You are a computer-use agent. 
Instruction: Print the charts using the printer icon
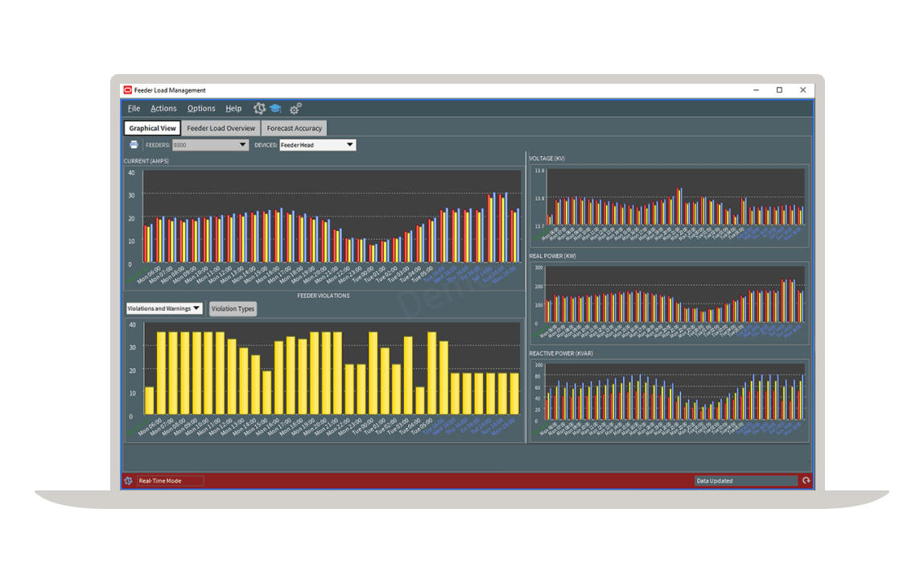134,145
